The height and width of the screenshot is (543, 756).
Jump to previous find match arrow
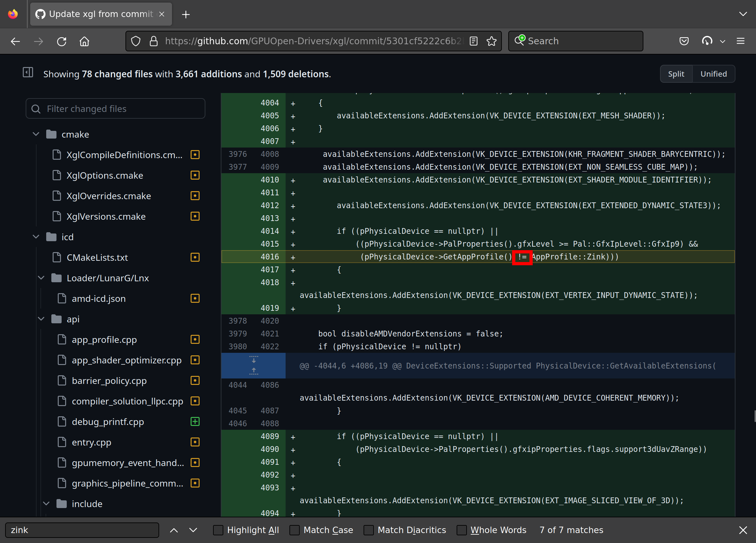click(174, 530)
